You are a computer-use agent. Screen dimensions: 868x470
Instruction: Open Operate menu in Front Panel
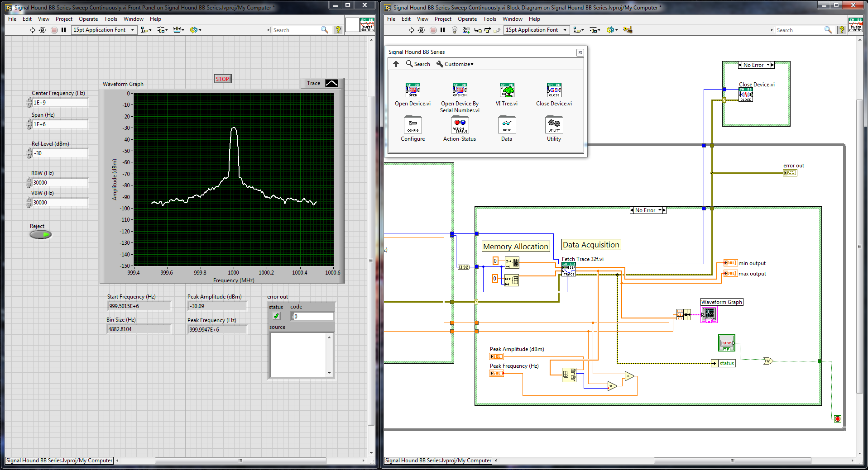(88, 19)
